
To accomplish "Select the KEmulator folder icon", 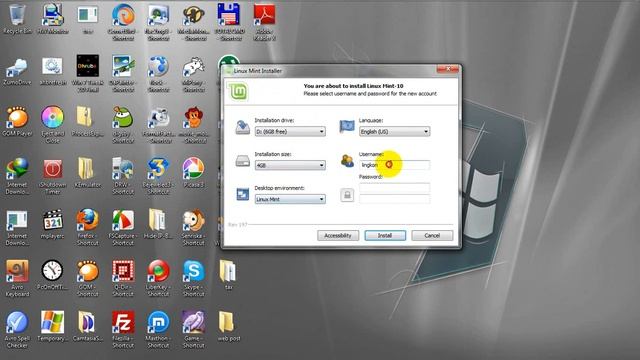I will point(87,173).
